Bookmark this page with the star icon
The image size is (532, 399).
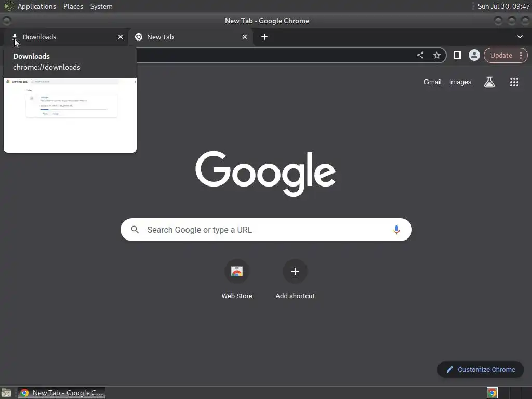click(x=437, y=55)
